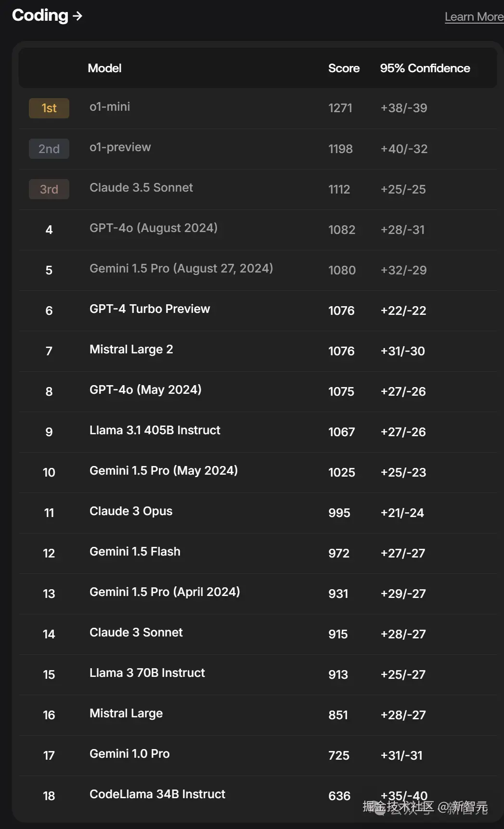Click the 1st place gold badge
The image size is (504, 829).
point(49,108)
